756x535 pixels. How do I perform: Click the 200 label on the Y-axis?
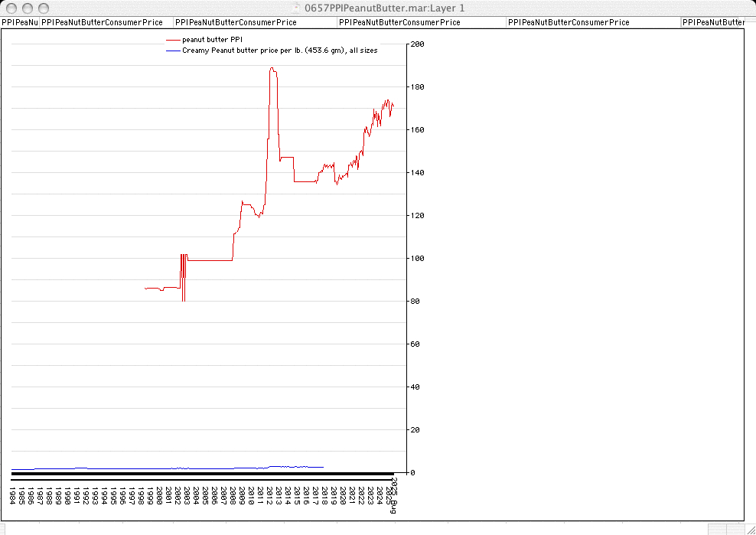(418, 44)
